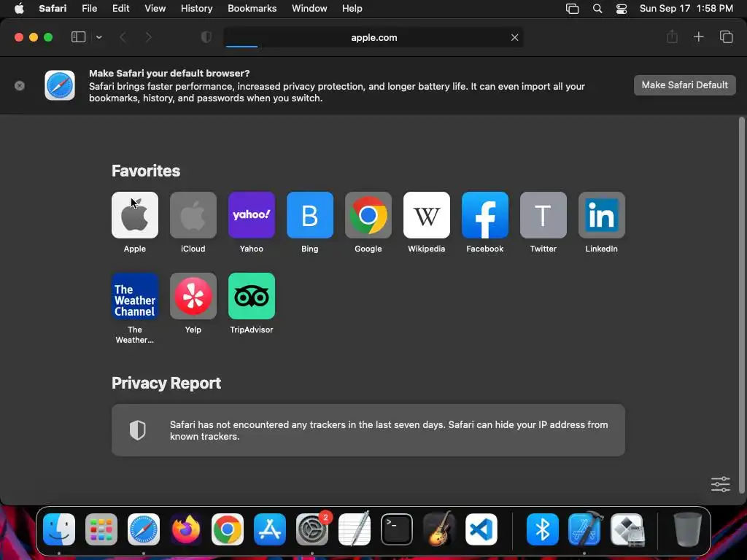
Task: Click the Favorites heading
Action: click(146, 171)
